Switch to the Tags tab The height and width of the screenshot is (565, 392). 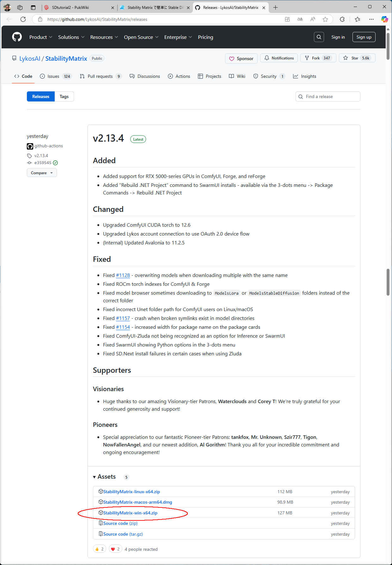[x=64, y=96]
